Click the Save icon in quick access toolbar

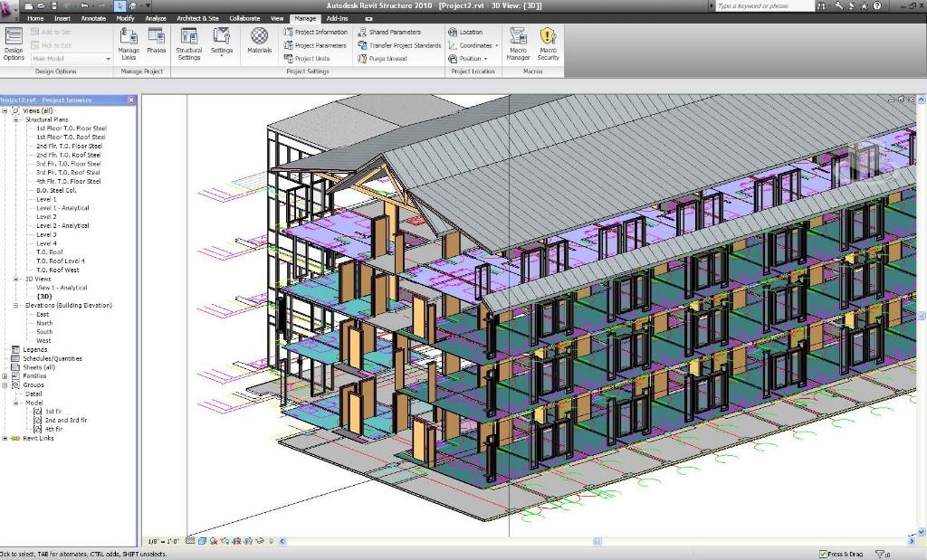coord(53,6)
